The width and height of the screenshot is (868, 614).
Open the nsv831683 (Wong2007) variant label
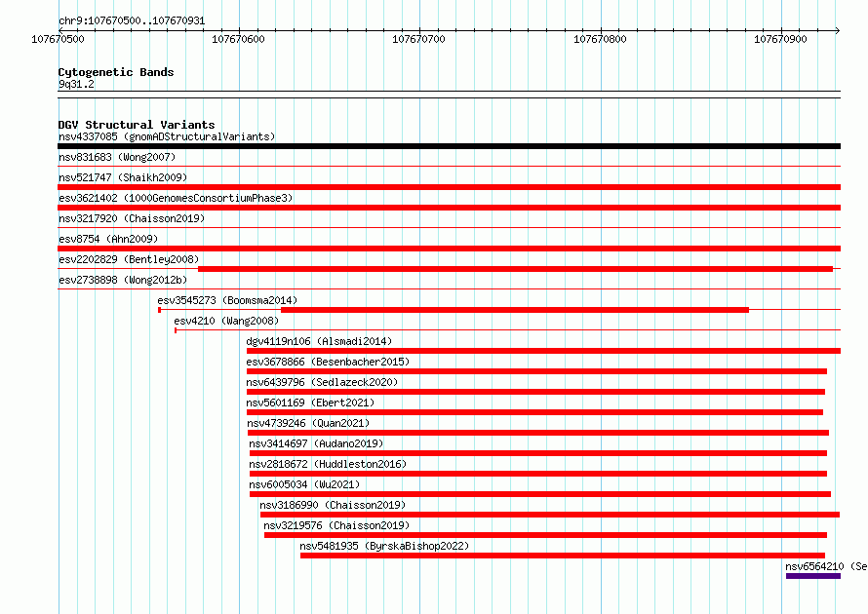point(117,157)
